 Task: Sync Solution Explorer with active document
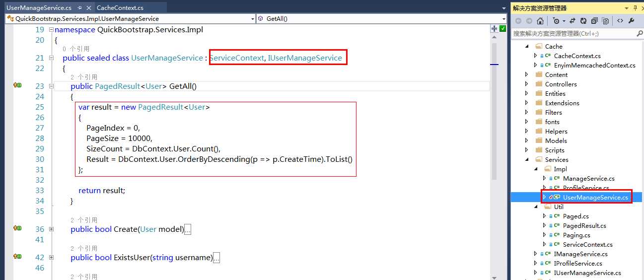click(572, 21)
